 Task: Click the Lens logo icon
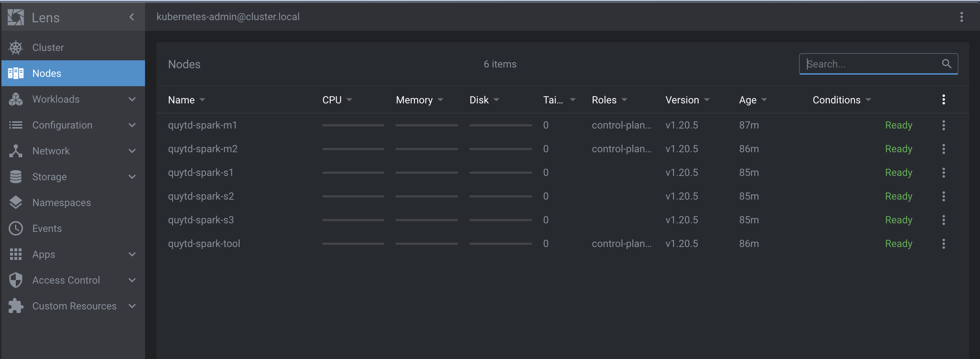coord(15,17)
